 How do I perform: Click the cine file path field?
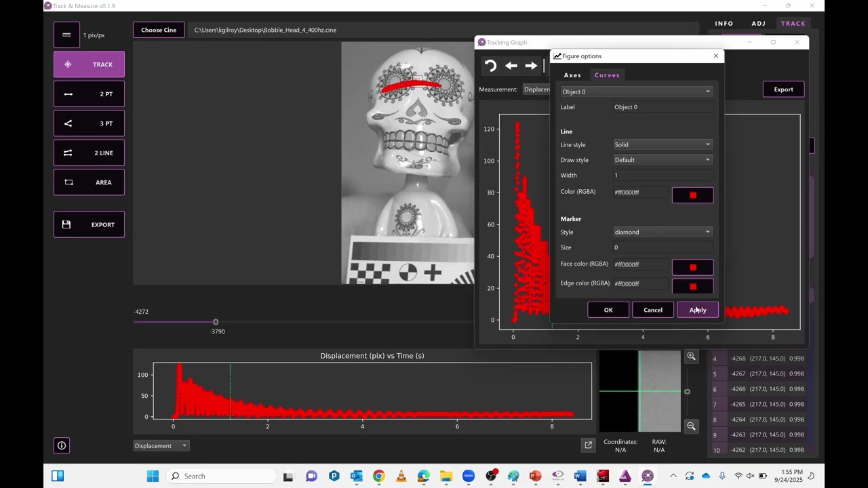[x=443, y=30]
